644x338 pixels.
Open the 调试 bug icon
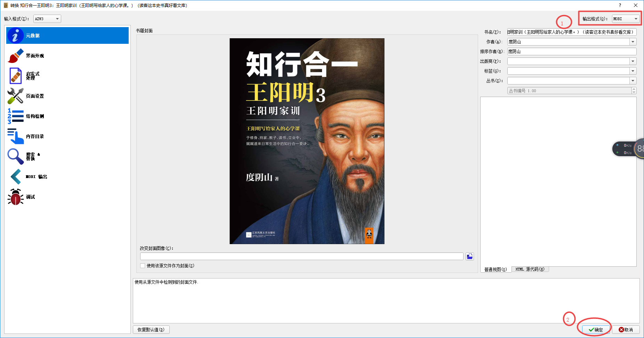point(15,197)
